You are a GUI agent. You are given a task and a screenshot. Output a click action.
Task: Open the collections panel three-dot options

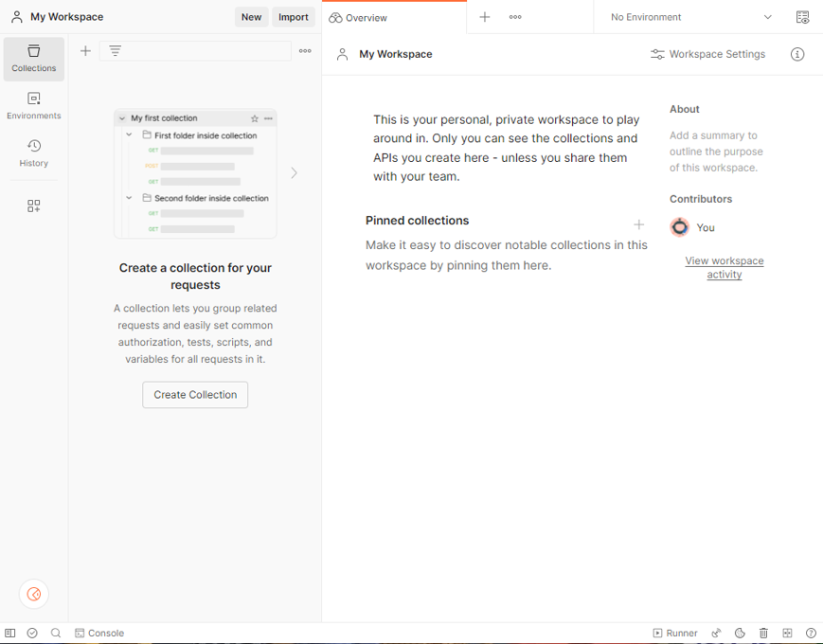coord(305,51)
